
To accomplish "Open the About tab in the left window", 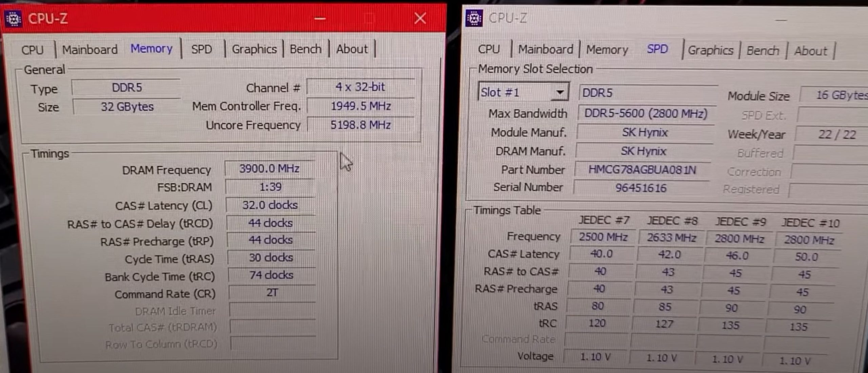I will click(x=352, y=49).
